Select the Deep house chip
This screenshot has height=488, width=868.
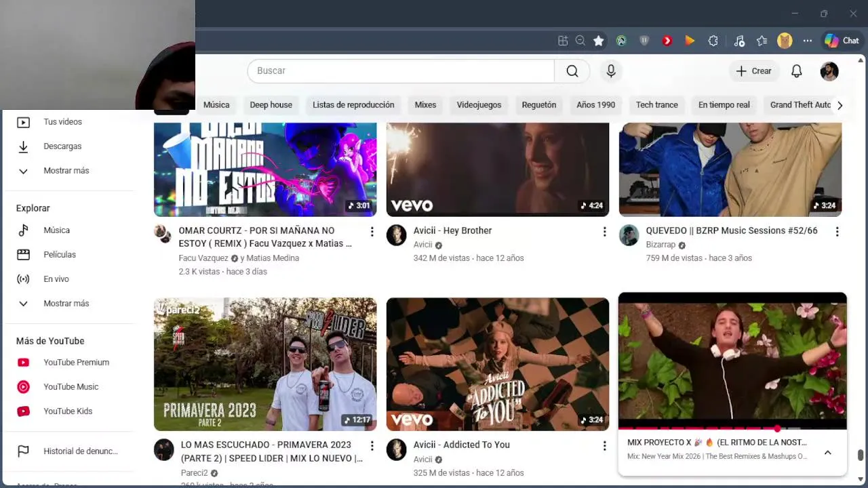point(271,105)
